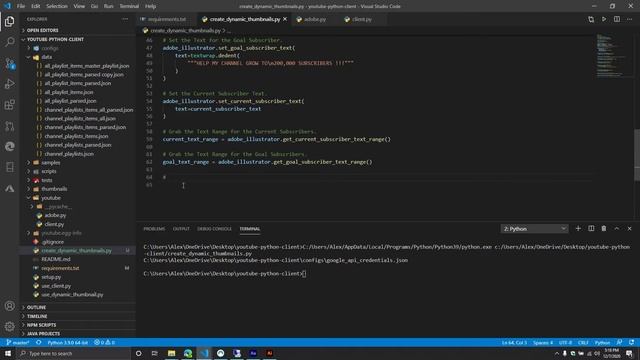The width and height of the screenshot is (640, 360).
Task: Switch to the DEBUG CONSOLE tab
Action: pos(214,229)
